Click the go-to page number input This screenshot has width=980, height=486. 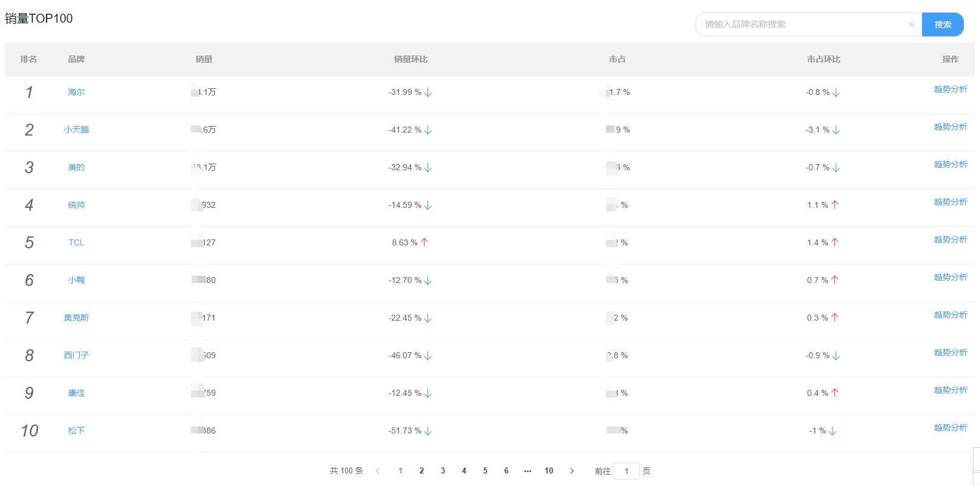(x=626, y=471)
